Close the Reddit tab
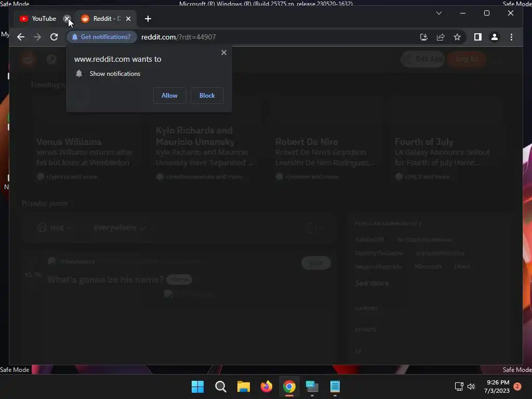The image size is (532, 399). [128, 19]
